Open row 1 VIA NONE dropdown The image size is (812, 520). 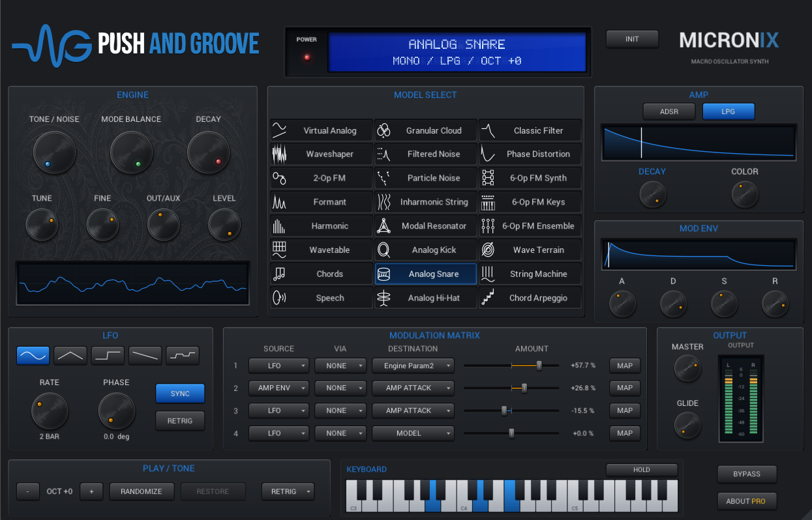[342, 366]
